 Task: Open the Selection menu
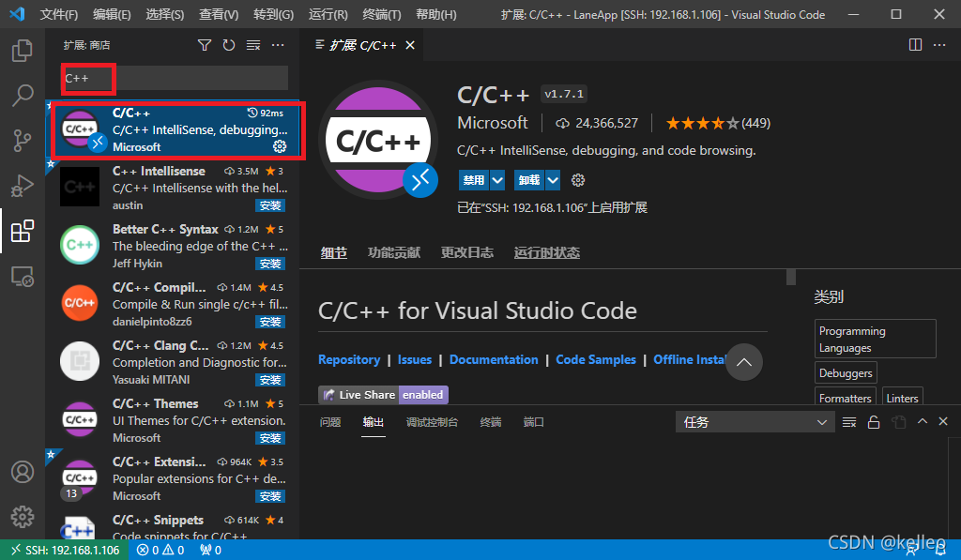pyautogui.click(x=165, y=15)
